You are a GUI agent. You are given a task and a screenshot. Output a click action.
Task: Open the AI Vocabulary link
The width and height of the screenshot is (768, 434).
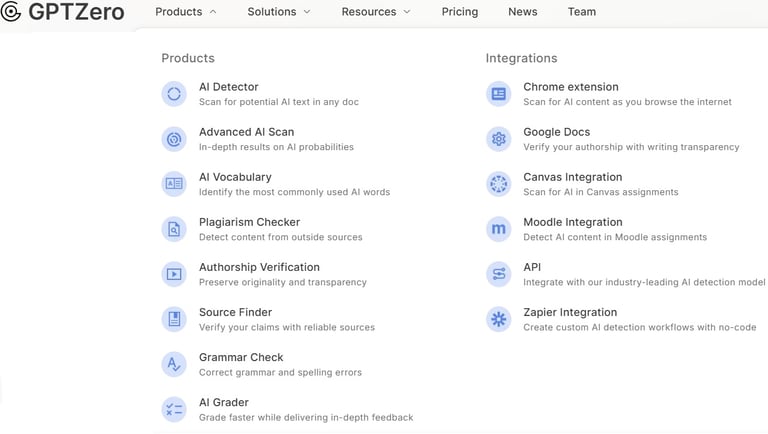[x=235, y=177]
